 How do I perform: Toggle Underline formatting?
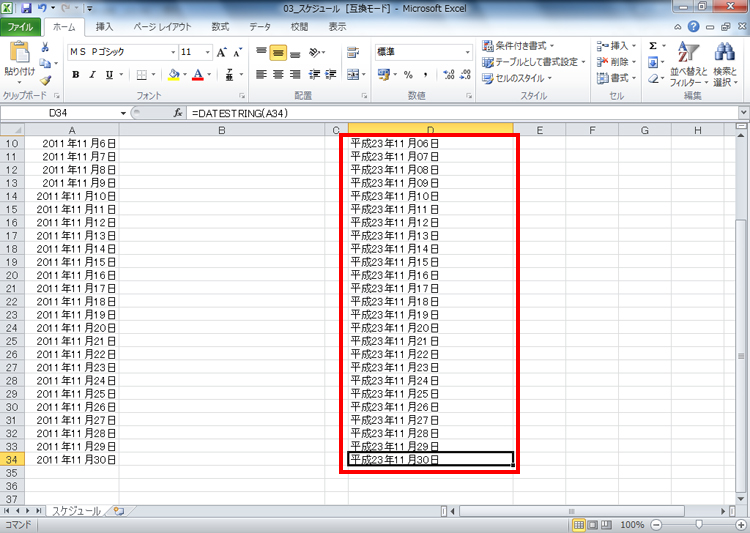click(109, 75)
